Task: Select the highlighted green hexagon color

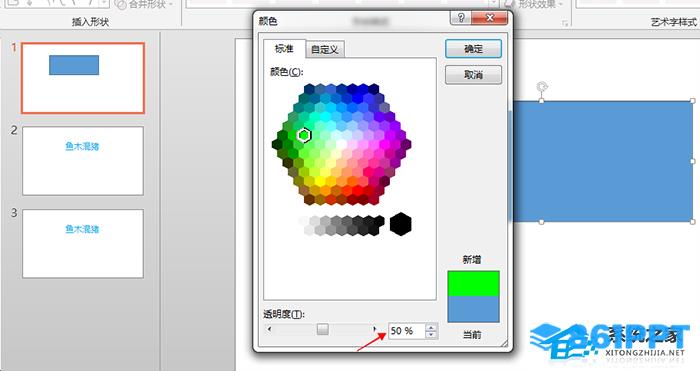Action: (304, 135)
